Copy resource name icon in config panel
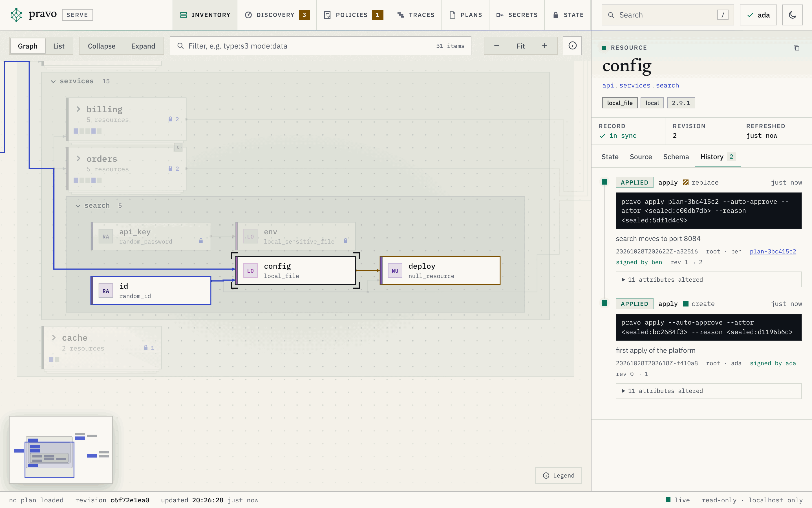Image resolution: width=812 pixels, height=508 pixels. (x=796, y=48)
